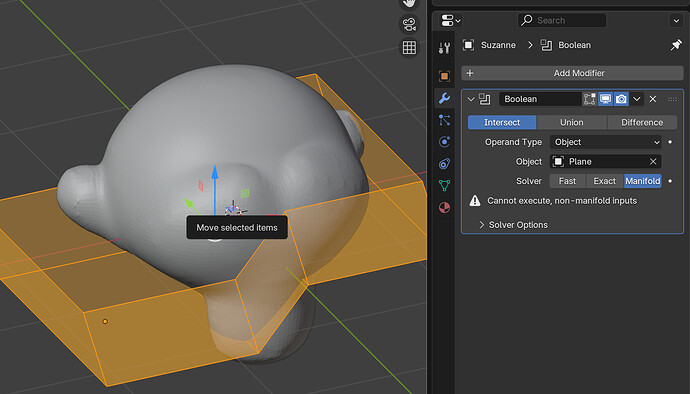
Task: Open the Tool properties tab
Action: [x=444, y=48]
